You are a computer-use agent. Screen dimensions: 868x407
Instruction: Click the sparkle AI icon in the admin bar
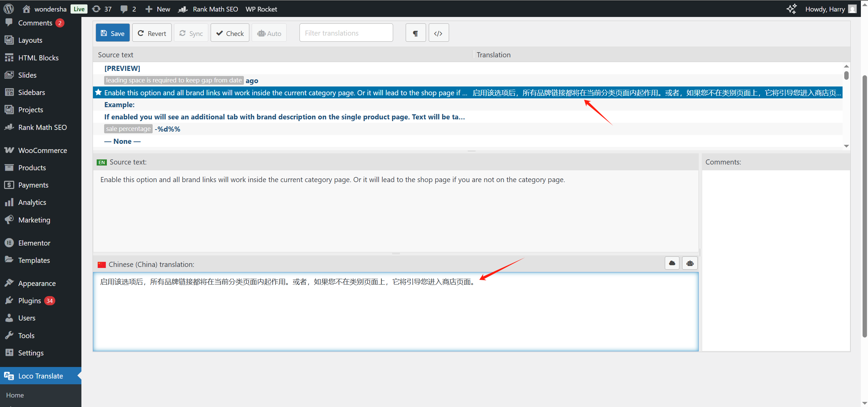coord(791,9)
